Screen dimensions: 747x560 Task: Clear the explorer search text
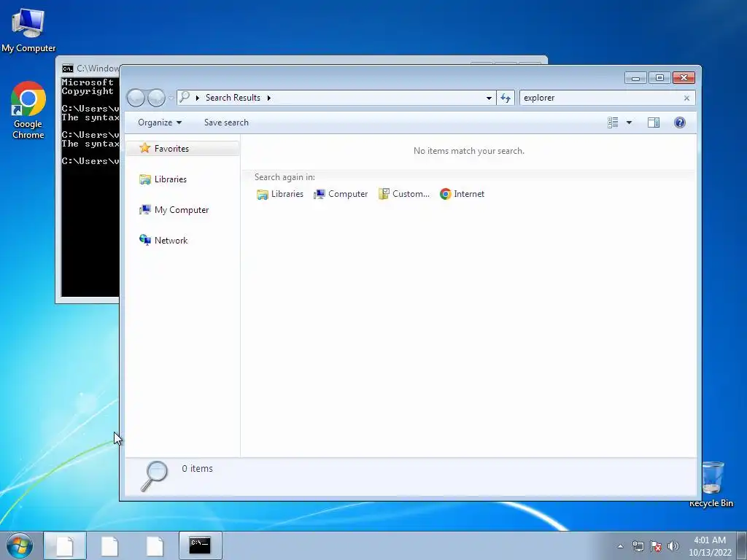686,98
